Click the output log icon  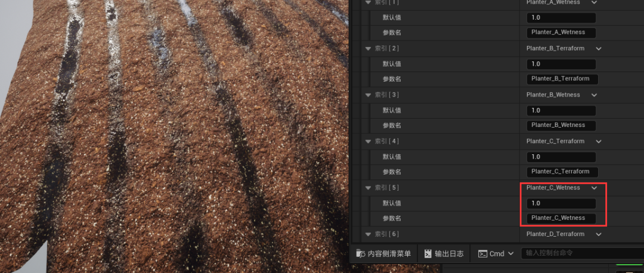428,254
